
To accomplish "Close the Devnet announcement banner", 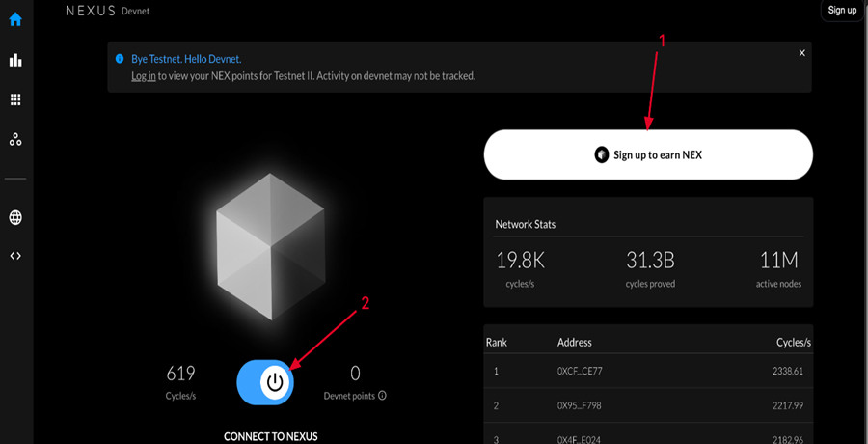I will 802,53.
